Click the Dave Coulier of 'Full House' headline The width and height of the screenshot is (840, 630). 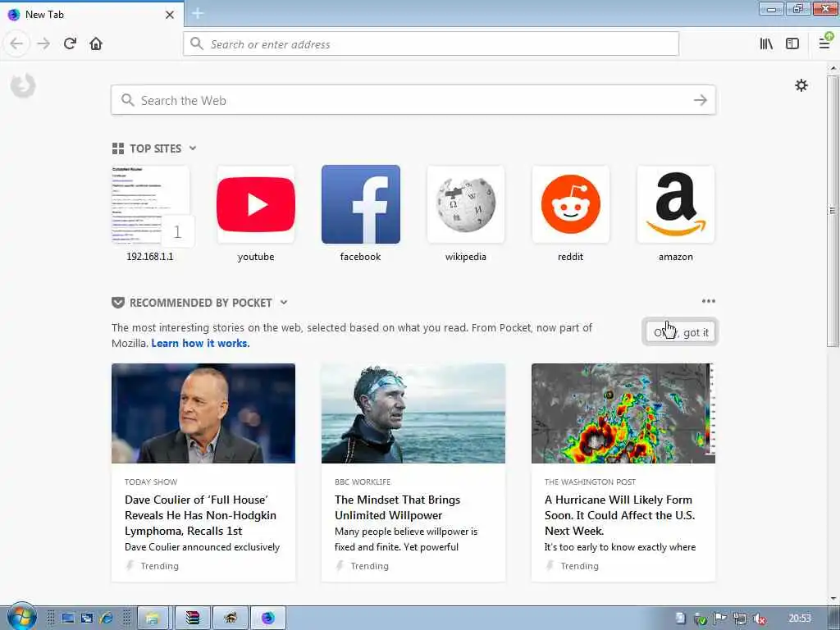tap(200, 515)
